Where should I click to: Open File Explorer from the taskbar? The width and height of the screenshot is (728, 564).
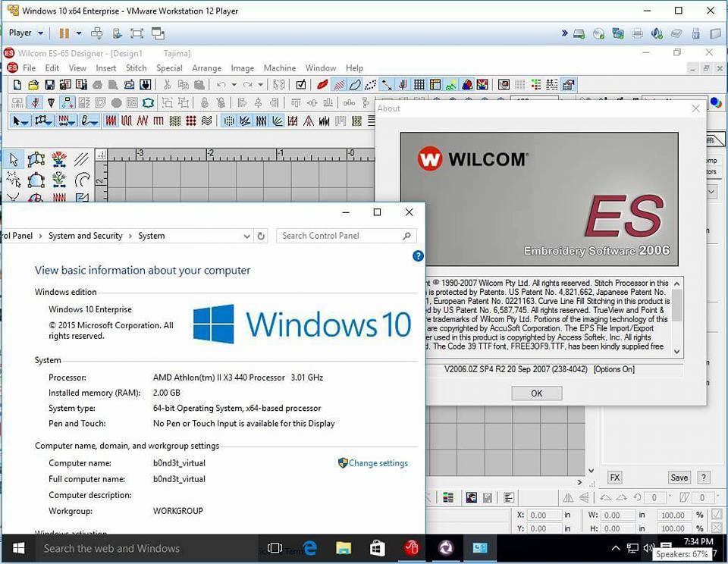point(343,548)
